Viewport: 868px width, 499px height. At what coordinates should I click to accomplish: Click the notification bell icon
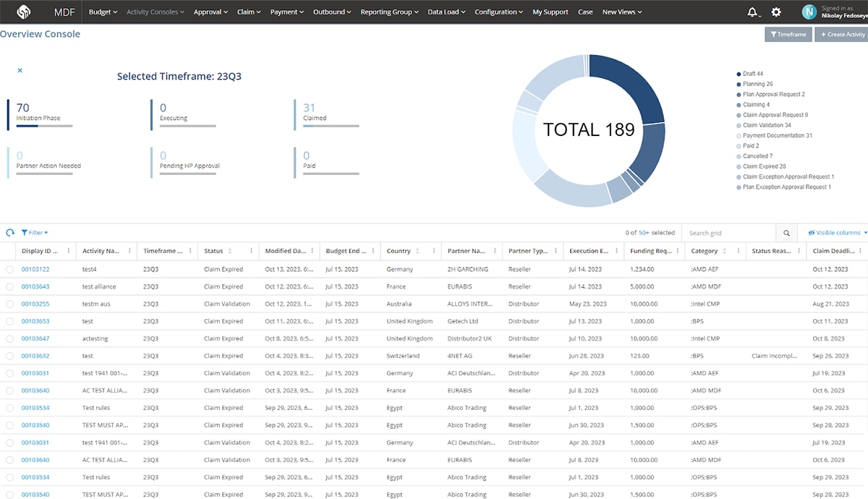tap(753, 12)
